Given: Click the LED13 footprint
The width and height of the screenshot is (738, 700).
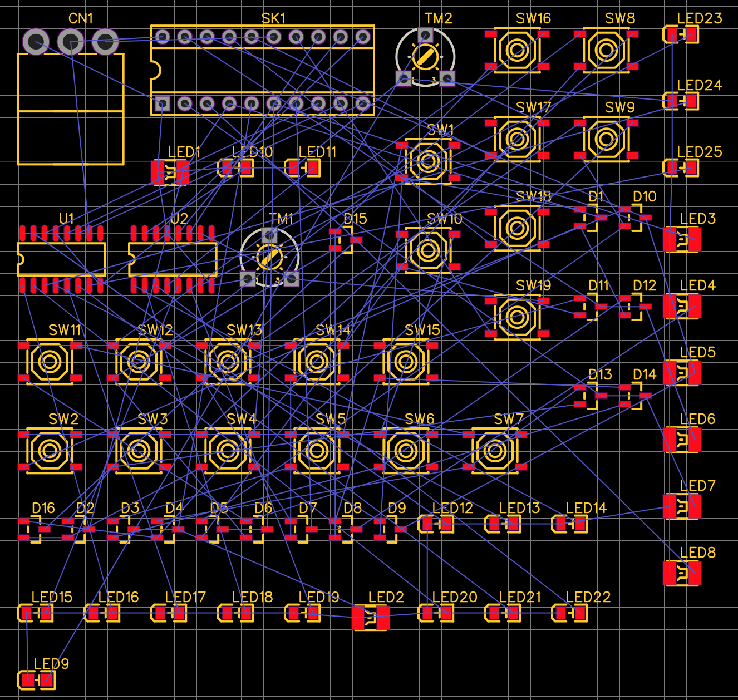Looking at the screenshot, I should [503, 524].
